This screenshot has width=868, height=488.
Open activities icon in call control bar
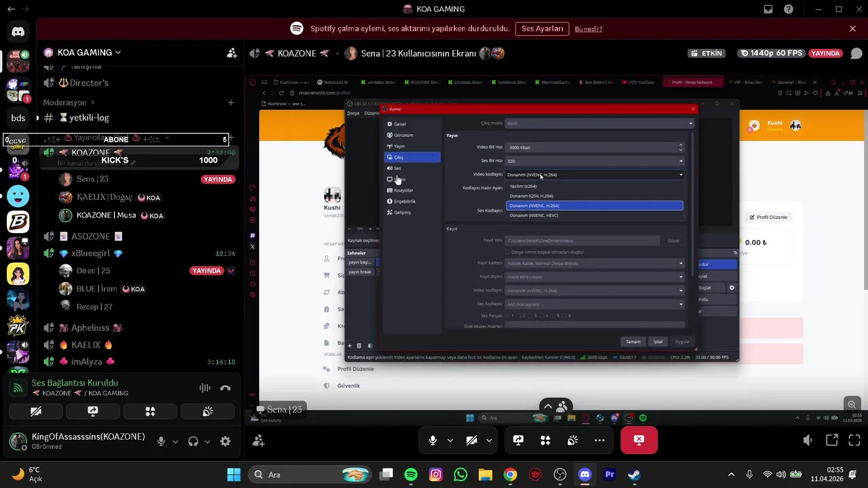pyautogui.click(x=545, y=441)
